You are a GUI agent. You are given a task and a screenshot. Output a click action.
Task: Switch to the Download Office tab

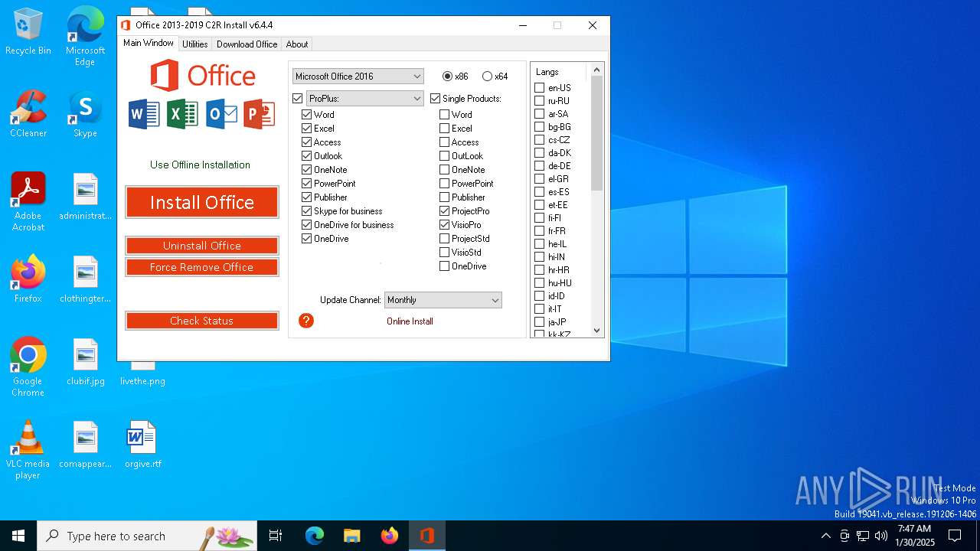pyautogui.click(x=247, y=44)
